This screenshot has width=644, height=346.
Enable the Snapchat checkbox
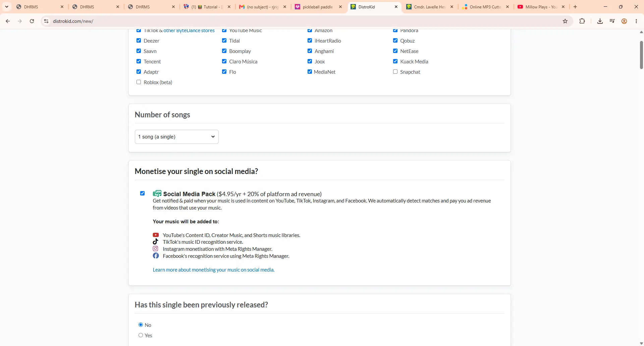coord(395,72)
